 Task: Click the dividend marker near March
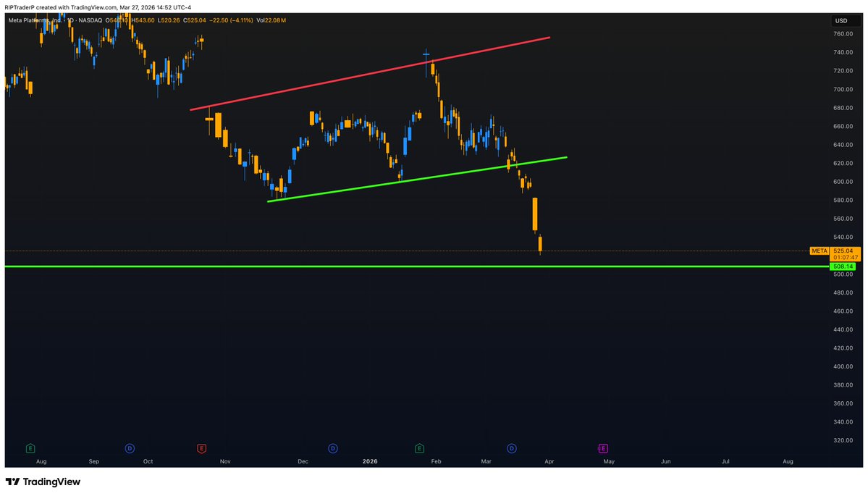click(511, 448)
